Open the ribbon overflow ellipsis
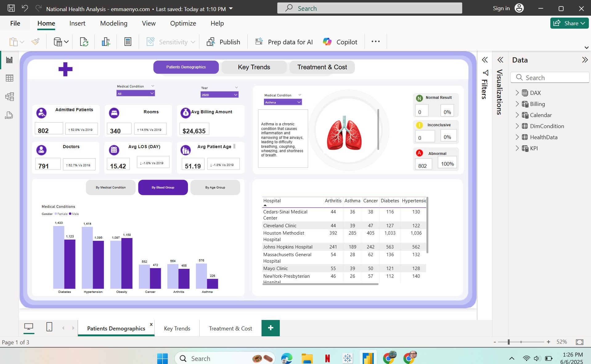This screenshot has height=364, width=591. tap(376, 42)
